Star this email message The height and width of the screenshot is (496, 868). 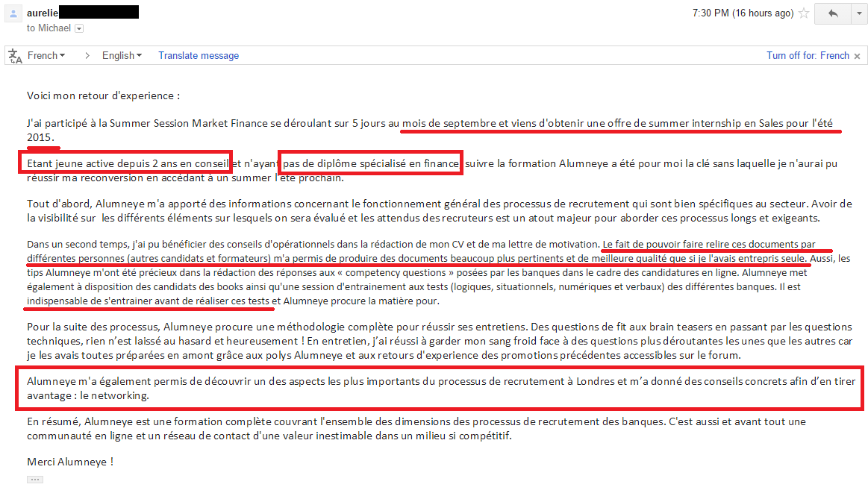point(804,13)
